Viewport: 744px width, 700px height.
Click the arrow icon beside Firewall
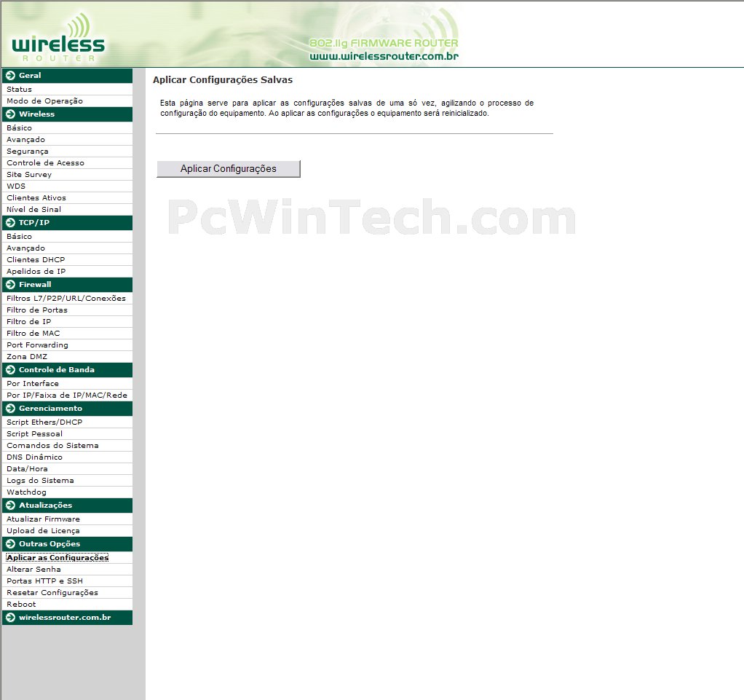coord(10,285)
